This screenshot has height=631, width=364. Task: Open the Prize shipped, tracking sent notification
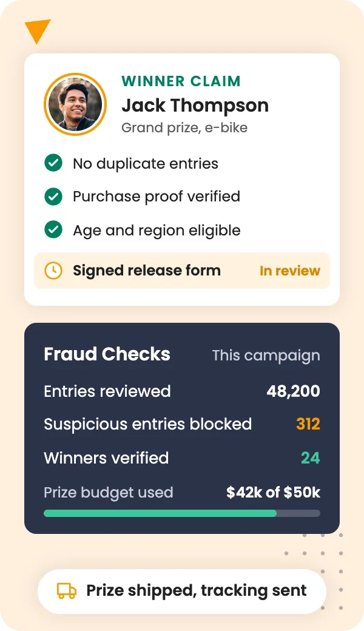pos(182,591)
